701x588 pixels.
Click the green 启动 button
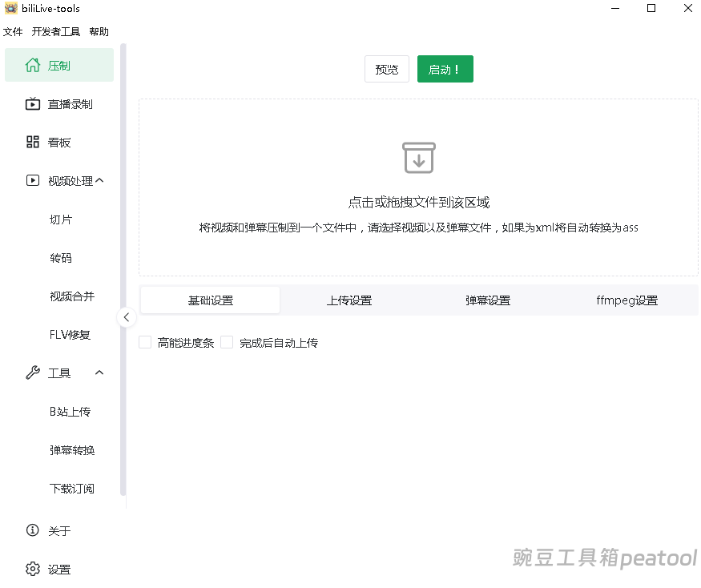click(x=445, y=69)
